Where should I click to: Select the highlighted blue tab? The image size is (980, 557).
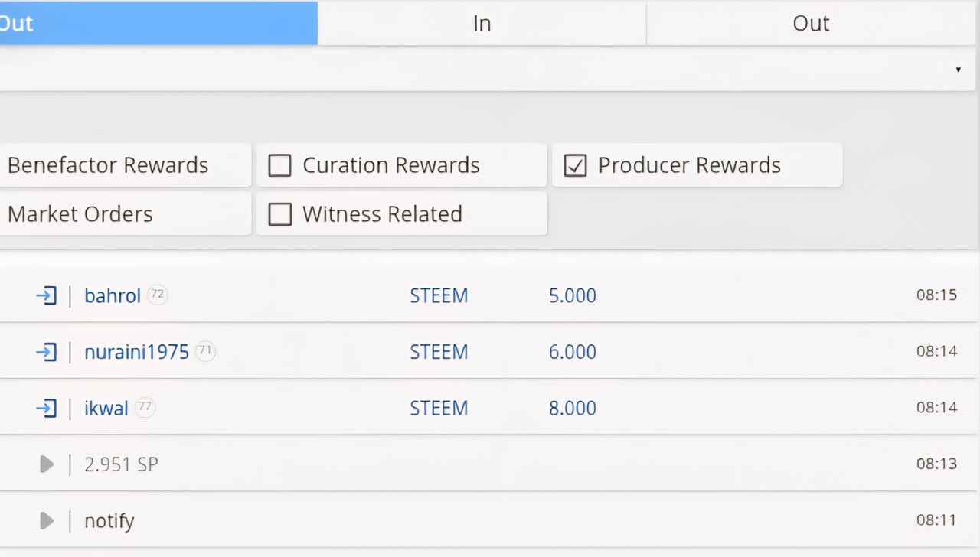pyautogui.click(x=158, y=23)
